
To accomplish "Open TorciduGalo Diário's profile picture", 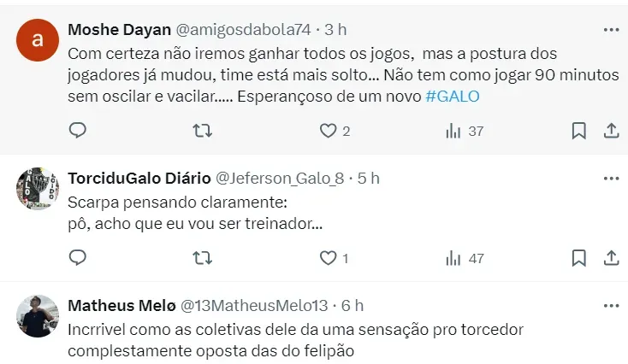I will pos(37,189).
